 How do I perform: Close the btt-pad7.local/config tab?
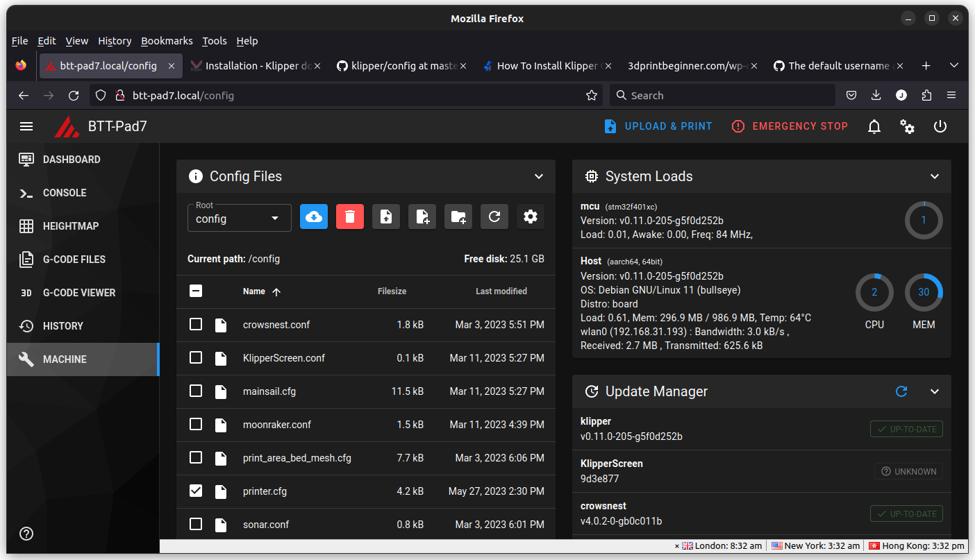pyautogui.click(x=172, y=66)
